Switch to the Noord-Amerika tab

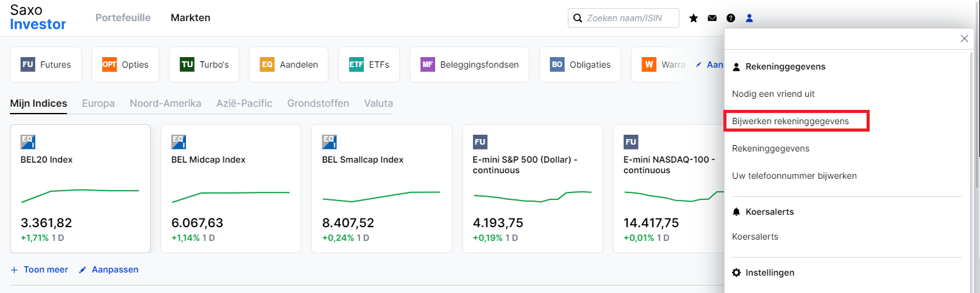(166, 104)
